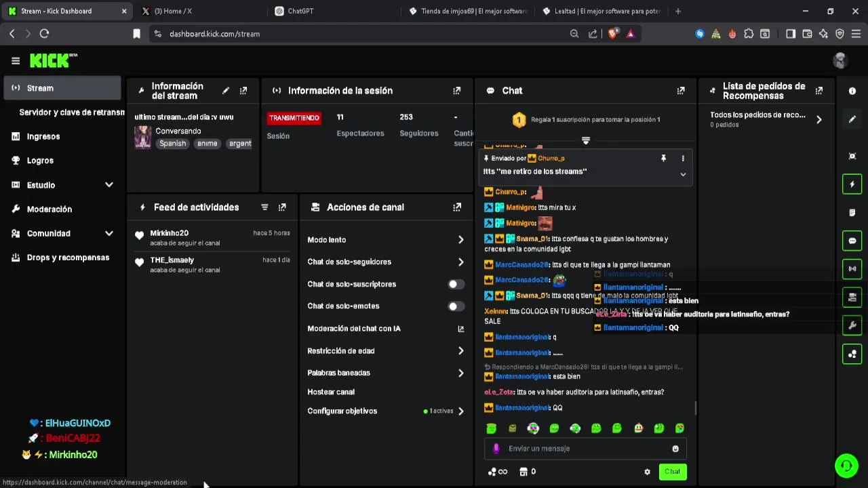Click the chat panel scrollbar

[x=695, y=408]
